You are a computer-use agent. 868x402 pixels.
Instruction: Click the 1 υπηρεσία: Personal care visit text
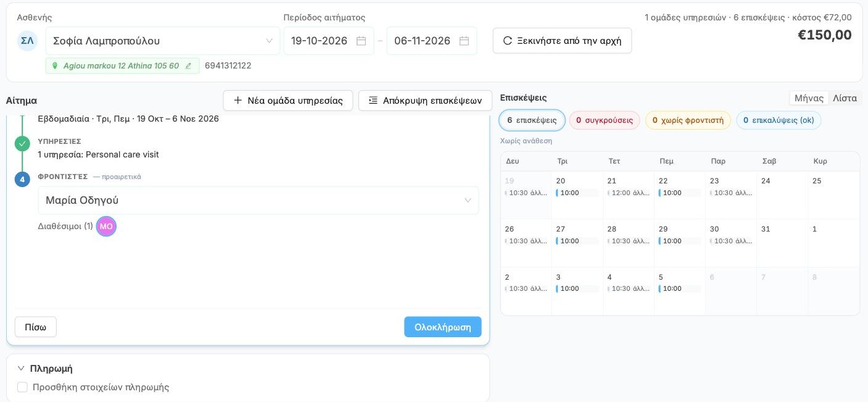click(98, 154)
